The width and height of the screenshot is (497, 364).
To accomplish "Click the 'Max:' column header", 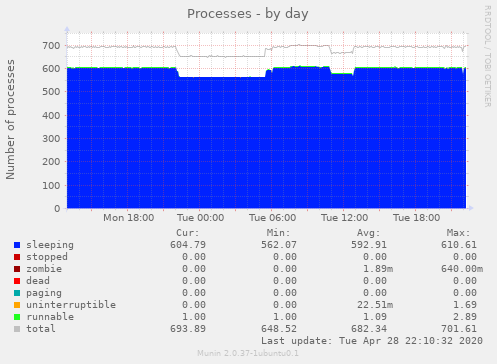I will click(x=458, y=233).
